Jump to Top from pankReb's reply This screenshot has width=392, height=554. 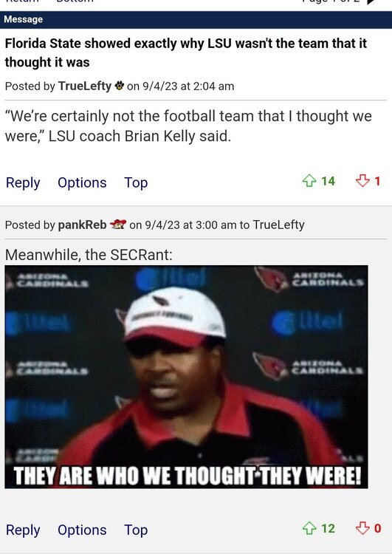pos(136,530)
